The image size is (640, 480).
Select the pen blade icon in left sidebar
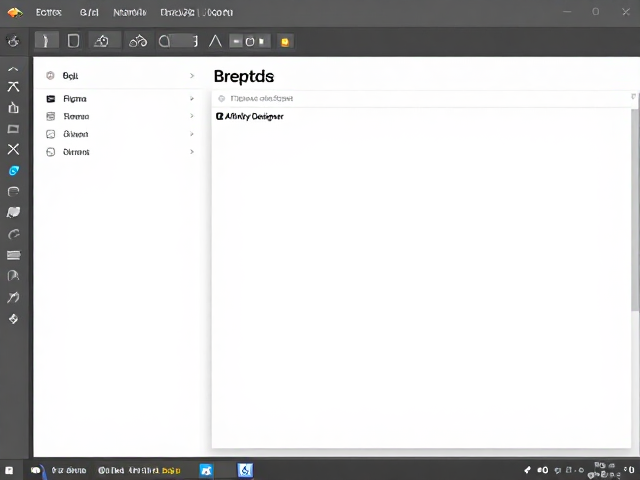13,297
